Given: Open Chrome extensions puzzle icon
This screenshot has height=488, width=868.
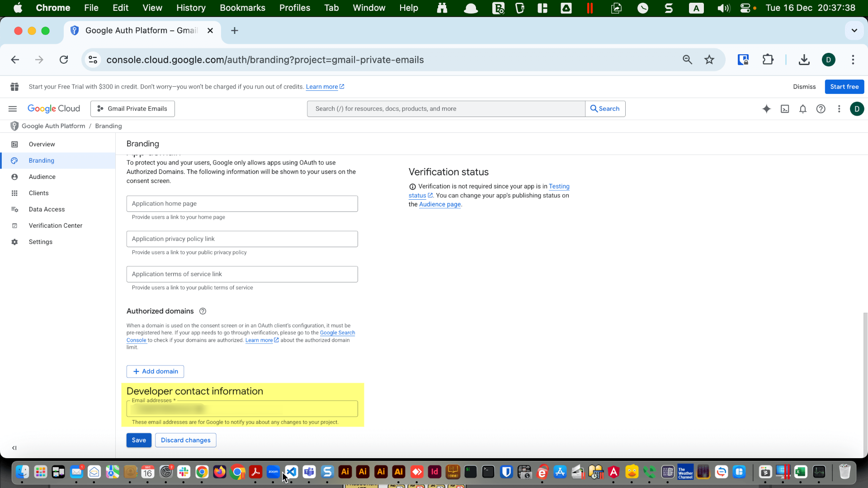Looking at the screenshot, I should pos(768,59).
